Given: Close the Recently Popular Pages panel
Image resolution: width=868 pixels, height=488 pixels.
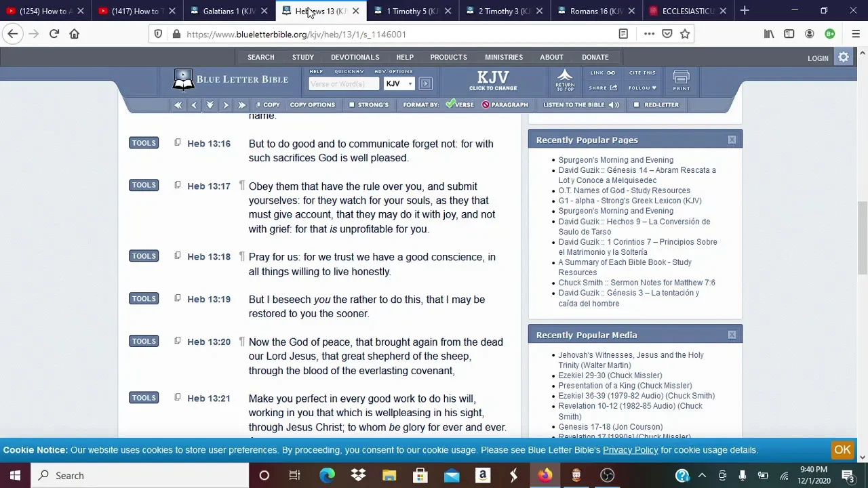Looking at the screenshot, I should 732,140.
